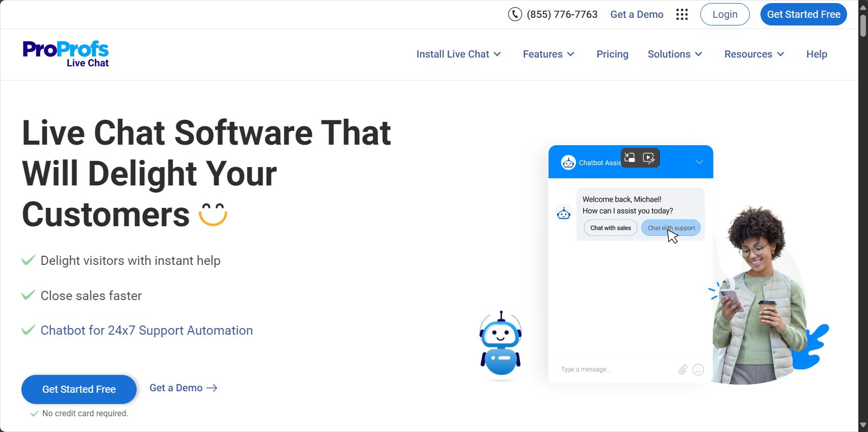Click the woman with phone image
This screenshot has width=868, height=432.
tap(760, 295)
